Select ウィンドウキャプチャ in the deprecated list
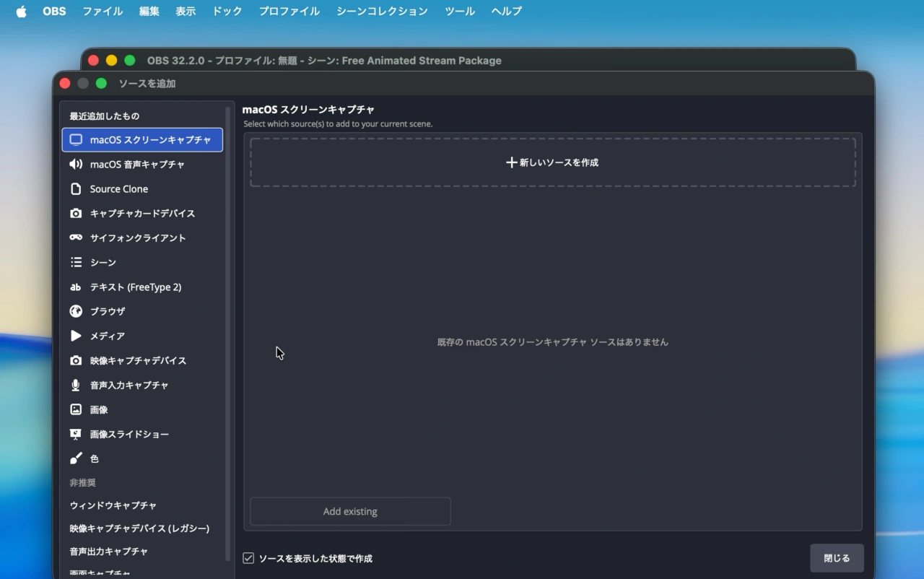The height and width of the screenshot is (579, 924). (x=113, y=505)
